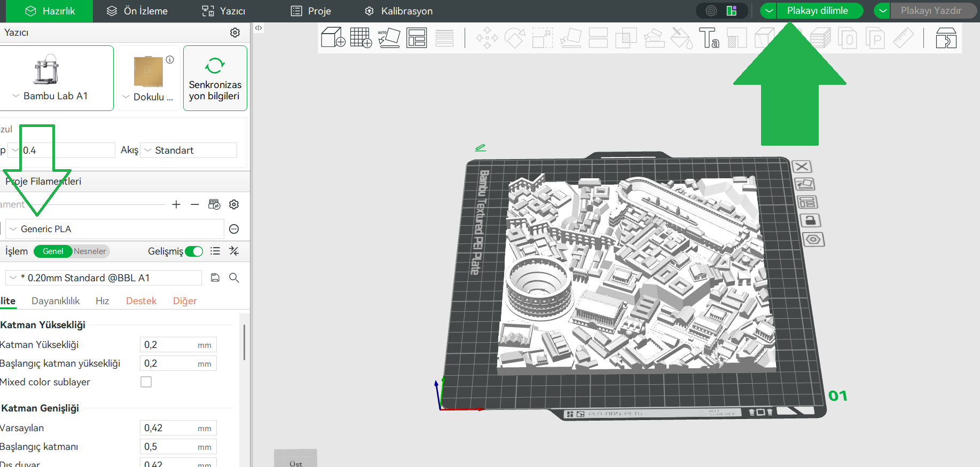Click the spiral device icon in top bar
This screenshot has width=980, height=467.
click(x=711, y=11)
